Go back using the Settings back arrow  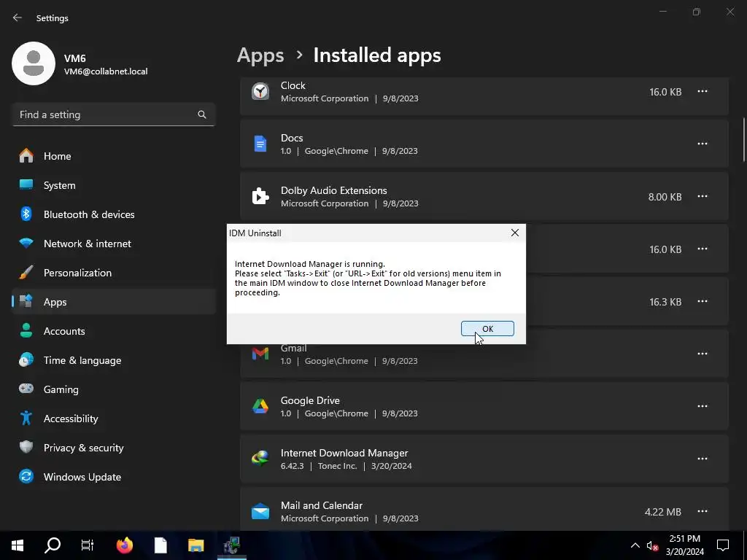coord(18,17)
